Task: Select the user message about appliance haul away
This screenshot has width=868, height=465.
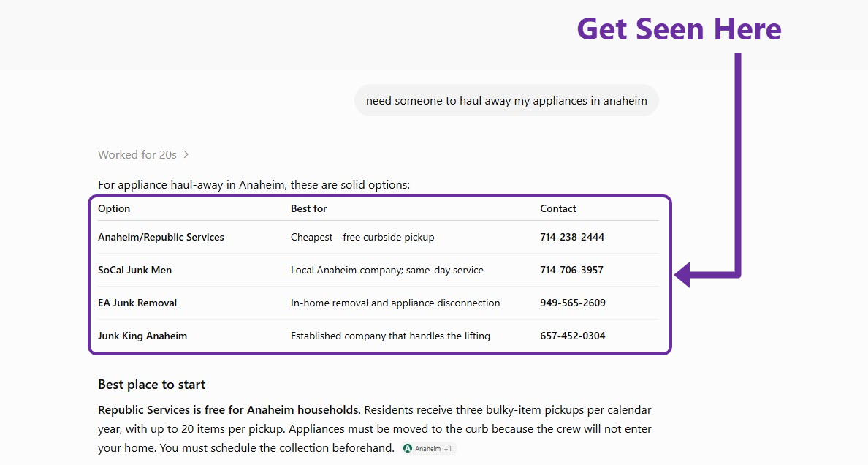Action: (506, 100)
